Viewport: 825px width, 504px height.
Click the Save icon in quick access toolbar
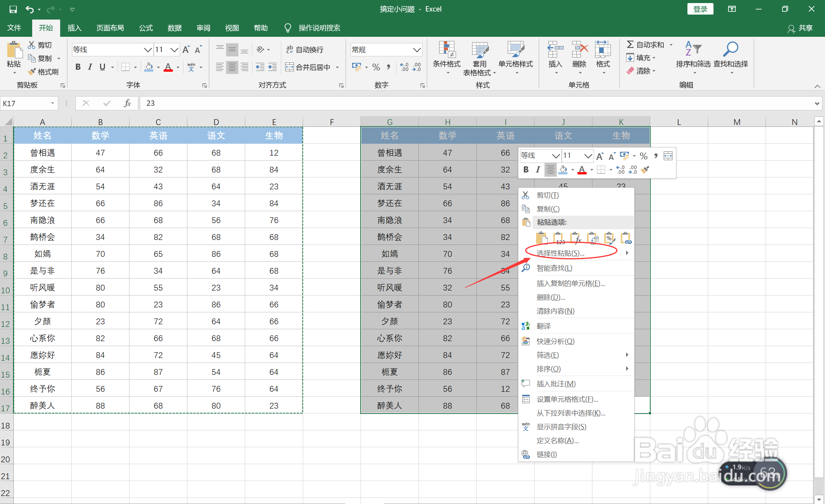click(x=13, y=9)
